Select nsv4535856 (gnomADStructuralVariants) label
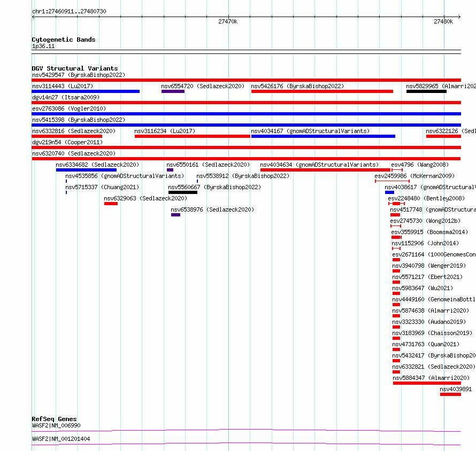The width and height of the screenshot is (476, 451). pos(125,176)
